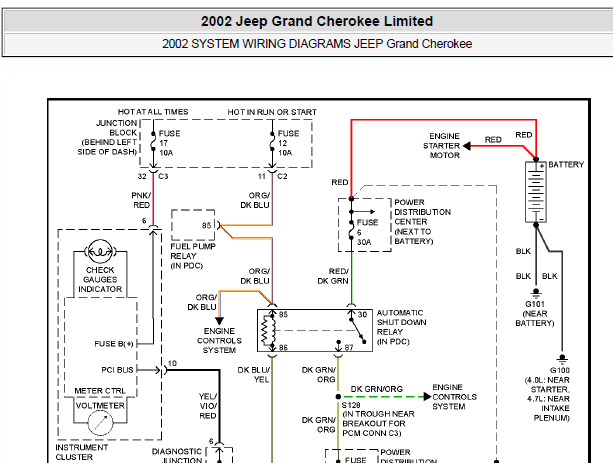The height and width of the screenshot is (463, 613).
Task: Click the 'JUNCTION BLOCK' label
Action: coord(117,128)
